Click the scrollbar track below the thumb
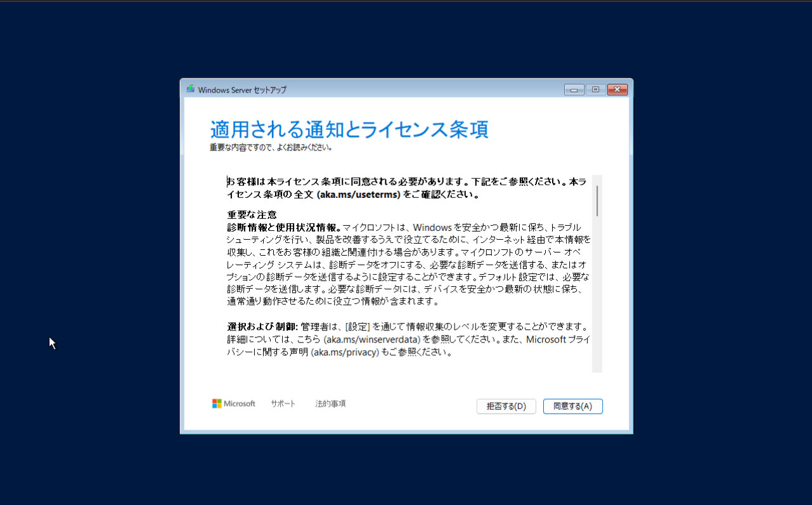812x505 pixels. coord(597,295)
